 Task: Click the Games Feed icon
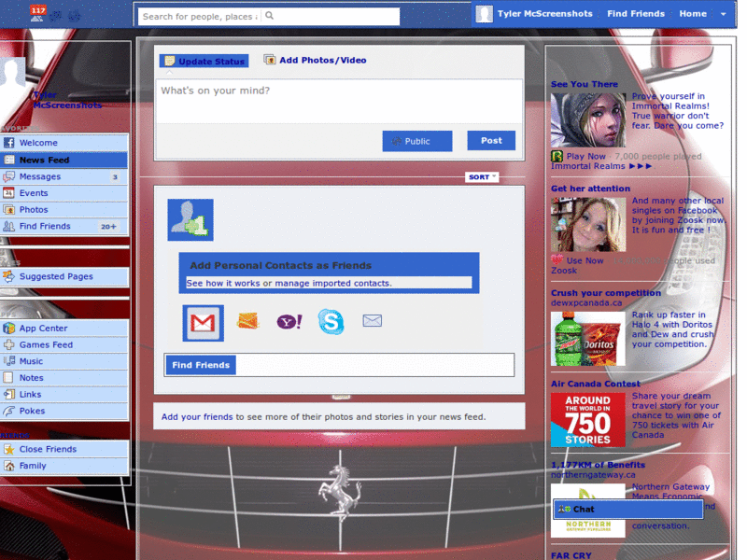click(x=8, y=344)
